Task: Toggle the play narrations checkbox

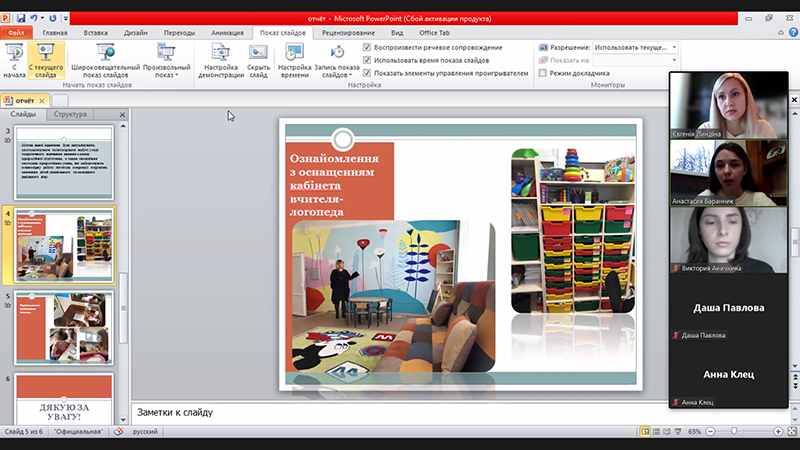Action: pyautogui.click(x=367, y=47)
